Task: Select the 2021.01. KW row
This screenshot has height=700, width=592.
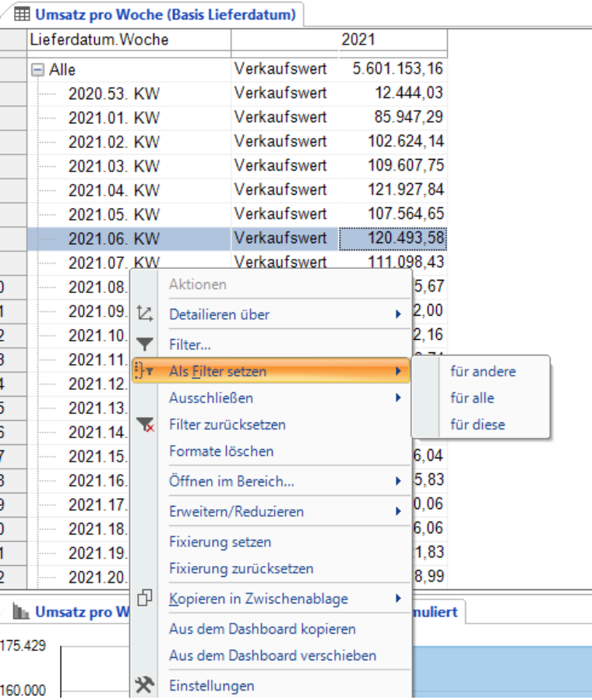Action: click(114, 118)
